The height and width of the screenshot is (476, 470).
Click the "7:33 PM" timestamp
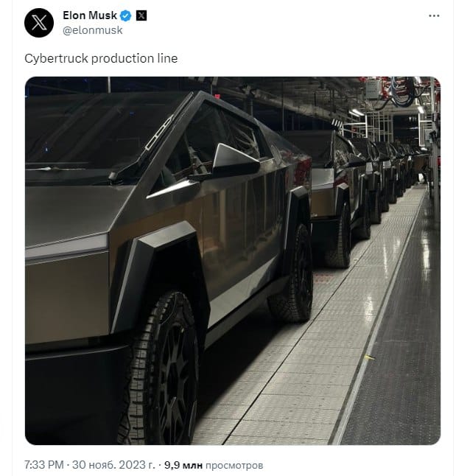pos(43,466)
